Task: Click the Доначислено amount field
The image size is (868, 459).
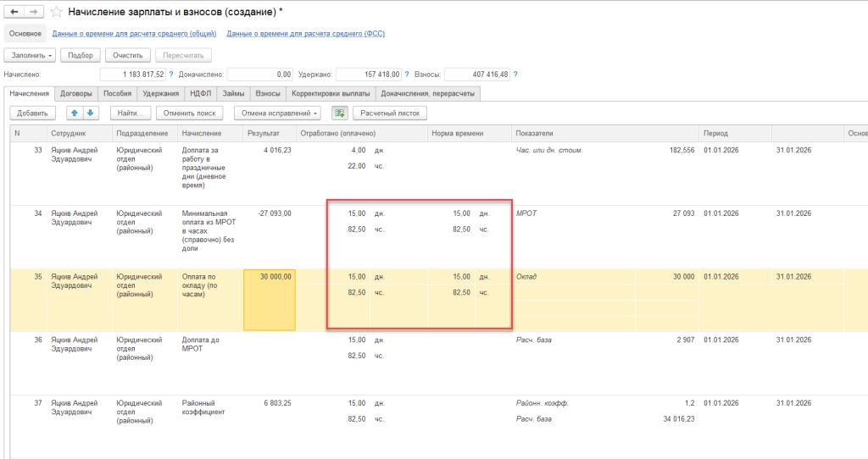Action: [260, 75]
